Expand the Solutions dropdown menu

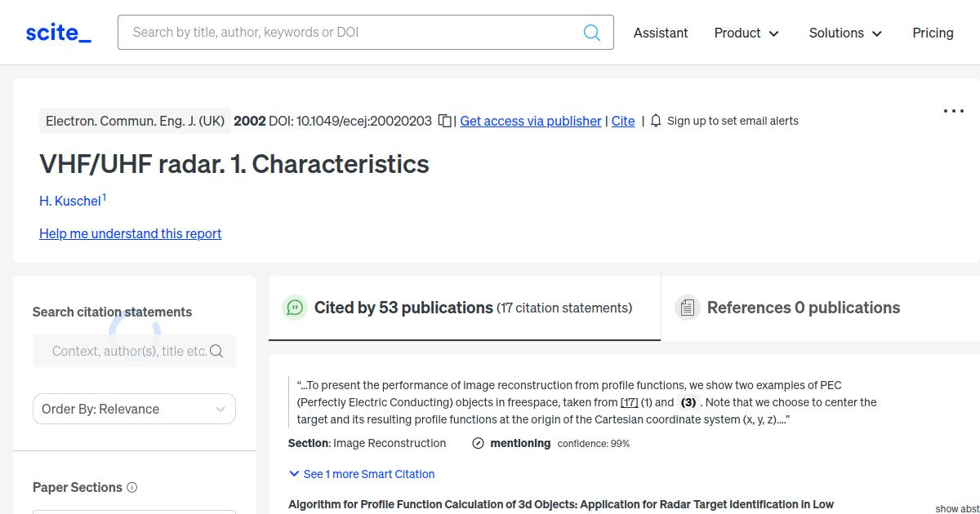pyautogui.click(x=845, y=33)
